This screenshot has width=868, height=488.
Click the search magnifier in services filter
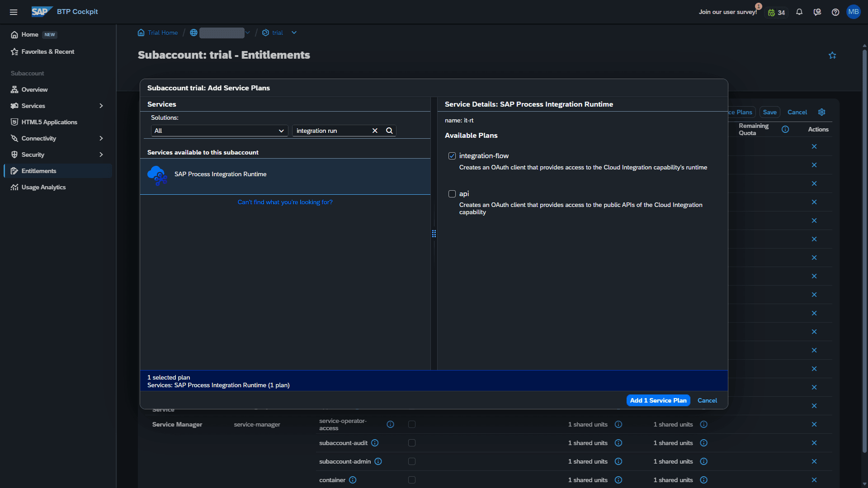tap(389, 131)
